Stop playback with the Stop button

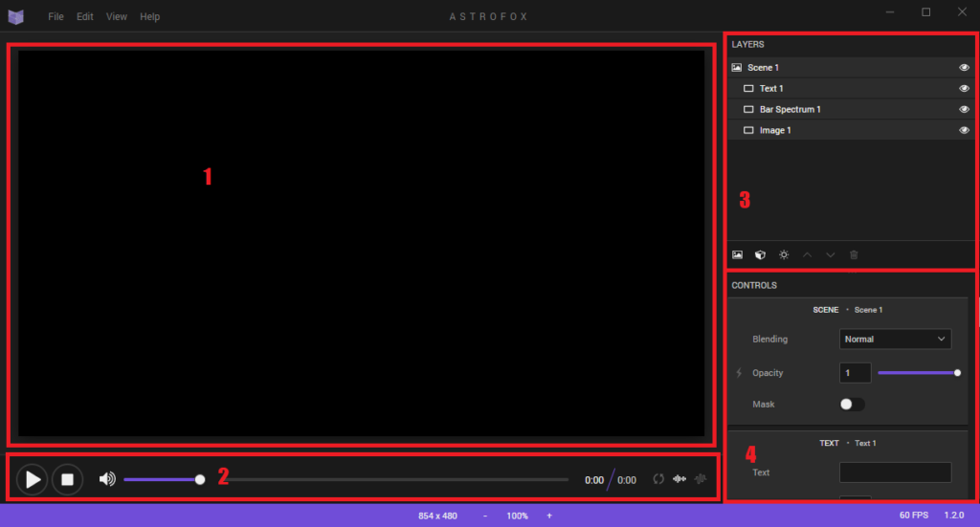68,479
